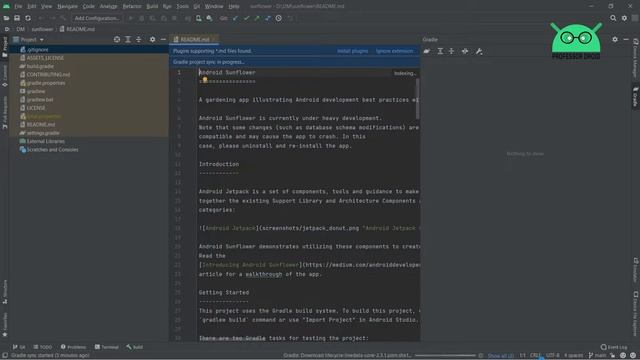Image resolution: width=640 pixels, height=360 pixels.
Task: Click the Save All toolbar icon
Action: [17, 18]
